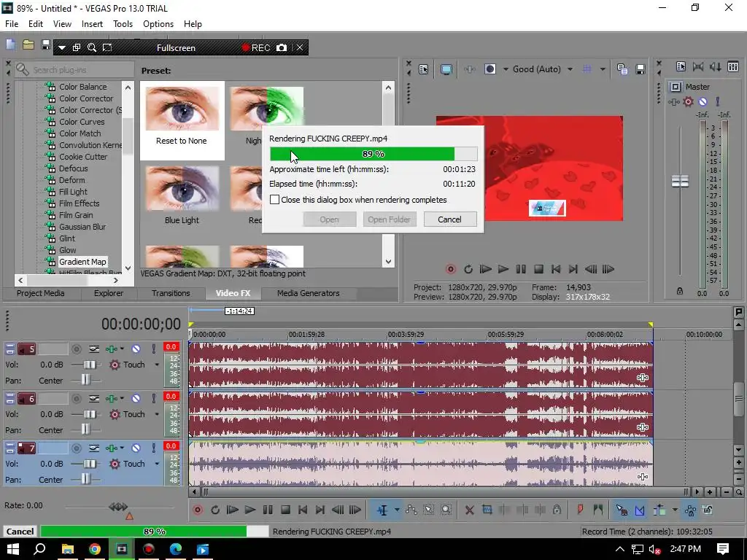The image size is (747, 560).
Task: Adjust the Master volume fader
Action: (680, 182)
